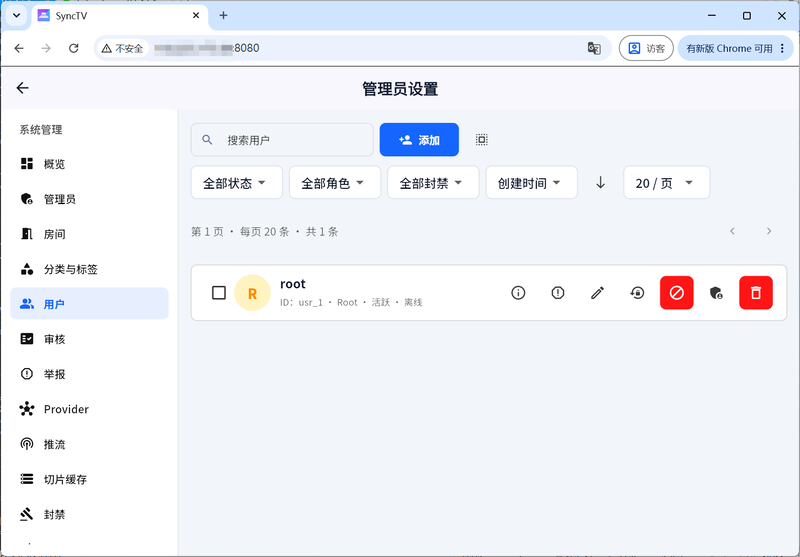Open a new browser tab with plus
Viewport: 800px width, 557px height.
[223, 16]
